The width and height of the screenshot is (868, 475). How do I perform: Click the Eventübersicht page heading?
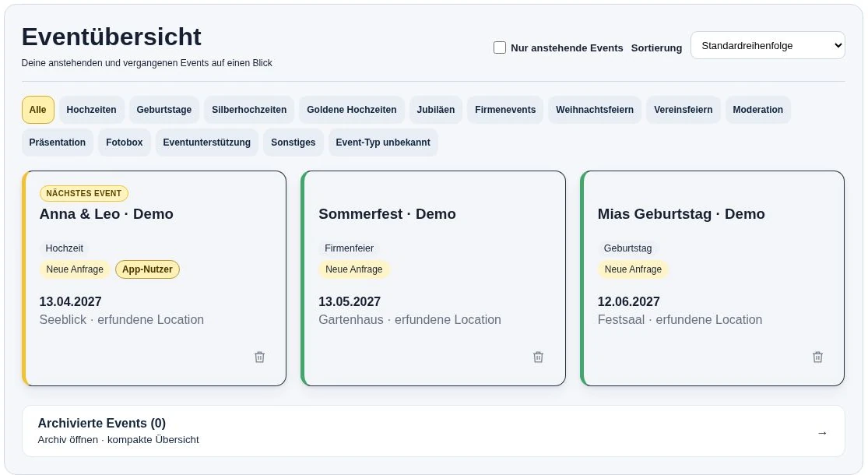(x=111, y=37)
